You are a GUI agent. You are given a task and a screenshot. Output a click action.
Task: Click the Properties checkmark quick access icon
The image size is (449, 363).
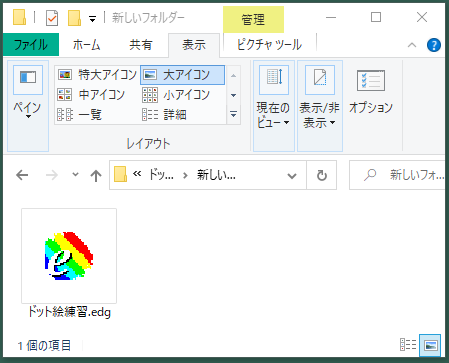[52, 18]
